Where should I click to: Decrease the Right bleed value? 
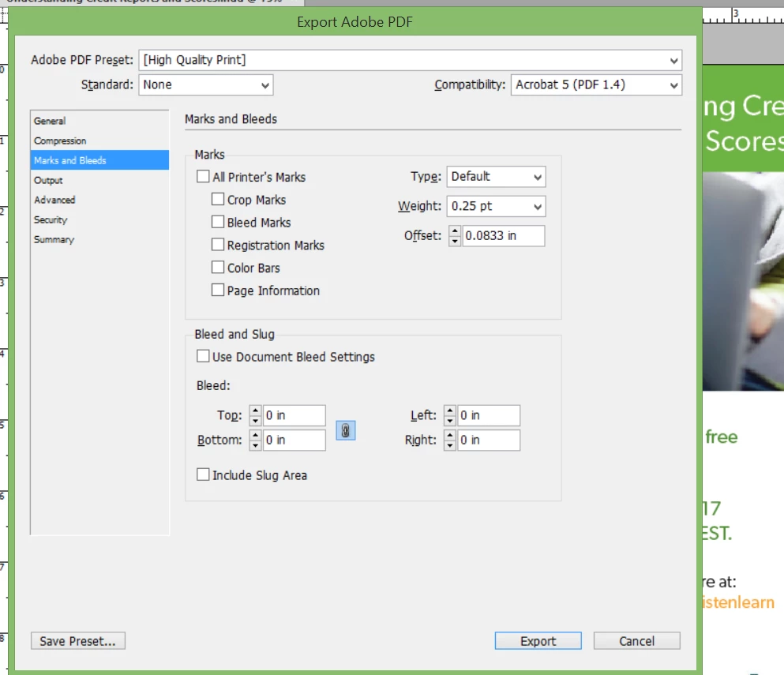450,445
